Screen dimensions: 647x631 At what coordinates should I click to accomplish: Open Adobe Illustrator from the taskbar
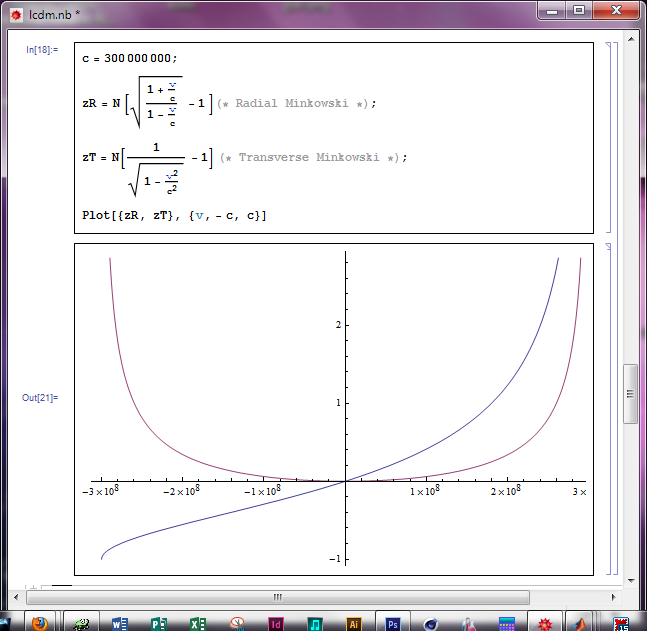(x=353, y=622)
